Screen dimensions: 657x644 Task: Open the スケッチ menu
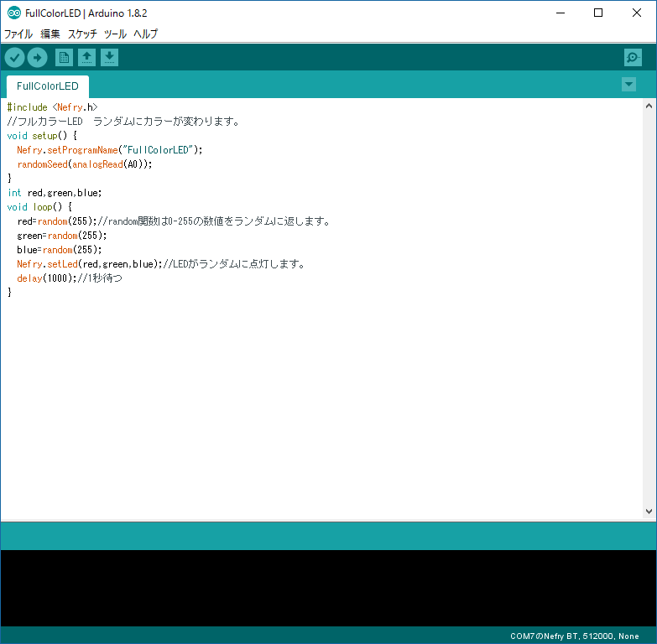82,34
